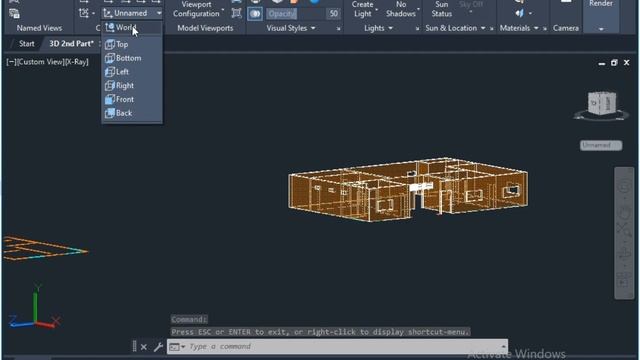Choose Top from the UCS dropdown list
This screenshot has width=640, height=360.
[131, 44]
